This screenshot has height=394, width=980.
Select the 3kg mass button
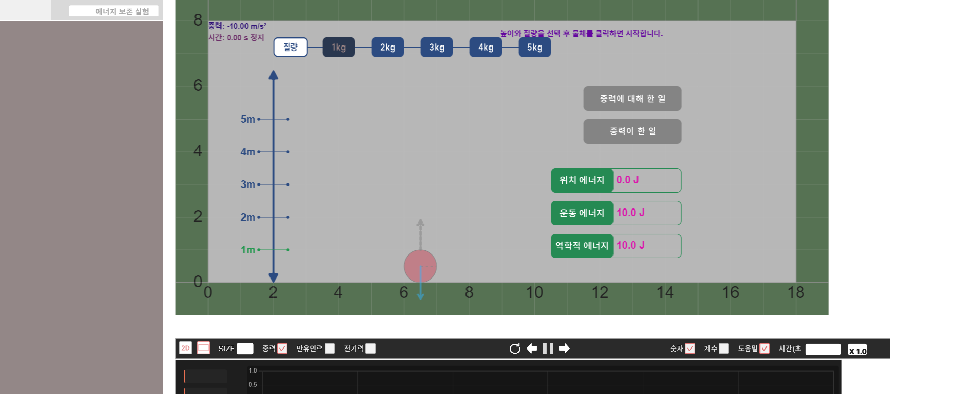(436, 47)
